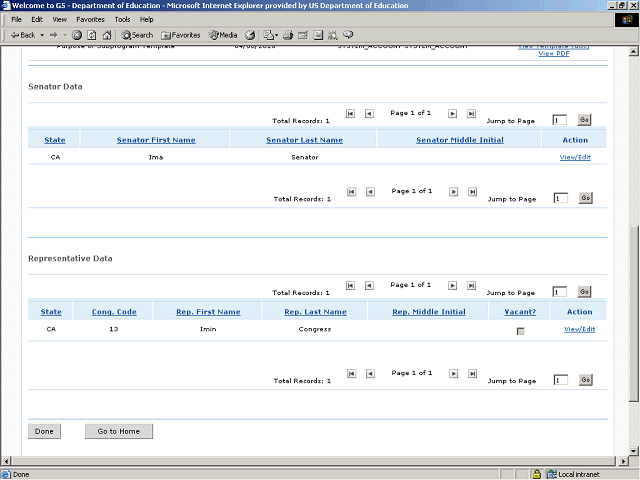Open the Tools menu

tap(122, 19)
